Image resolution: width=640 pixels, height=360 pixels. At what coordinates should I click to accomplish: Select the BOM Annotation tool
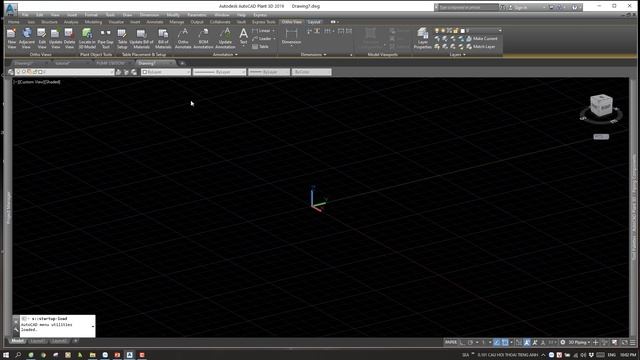click(203, 38)
